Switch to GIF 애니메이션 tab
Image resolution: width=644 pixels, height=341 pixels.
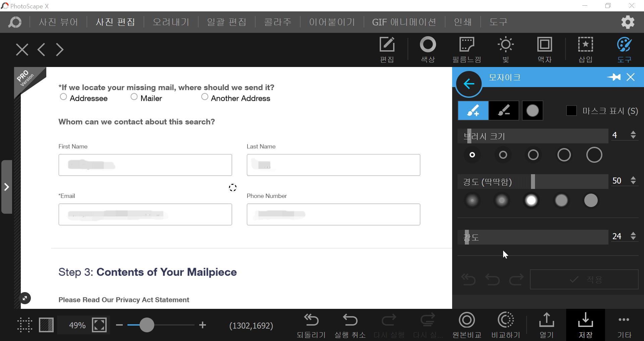coord(404,22)
